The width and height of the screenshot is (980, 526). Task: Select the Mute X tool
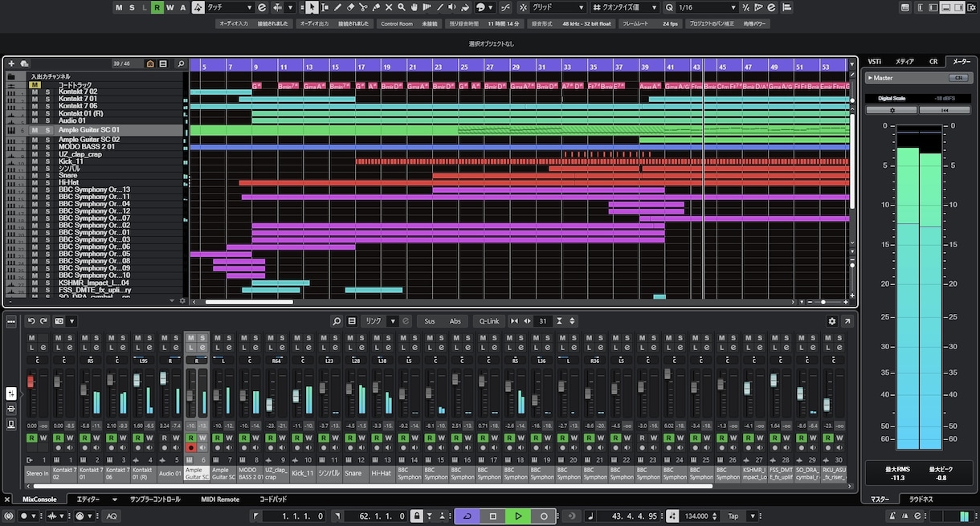pos(390,7)
